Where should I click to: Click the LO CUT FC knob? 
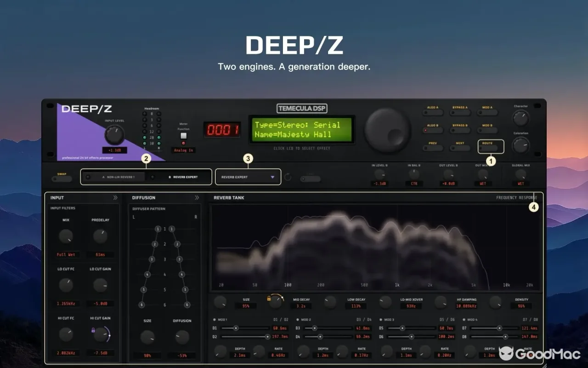pyautogui.click(x=66, y=285)
